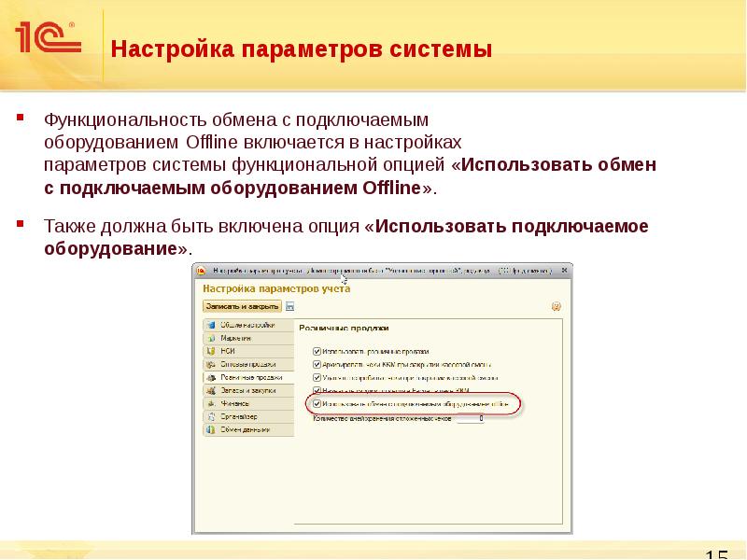Click the НСИ section icon
The height and width of the screenshot is (560, 747).
click(x=211, y=352)
